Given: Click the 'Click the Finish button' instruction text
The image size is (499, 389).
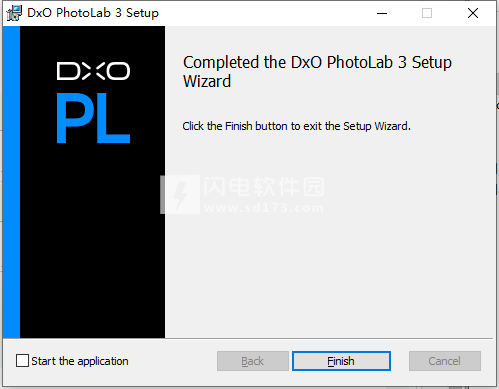Looking at the screenshot, I should 296,126.
